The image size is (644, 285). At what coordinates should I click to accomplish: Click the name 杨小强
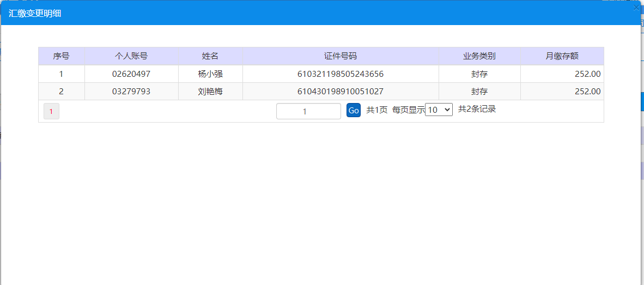[210, 74]
